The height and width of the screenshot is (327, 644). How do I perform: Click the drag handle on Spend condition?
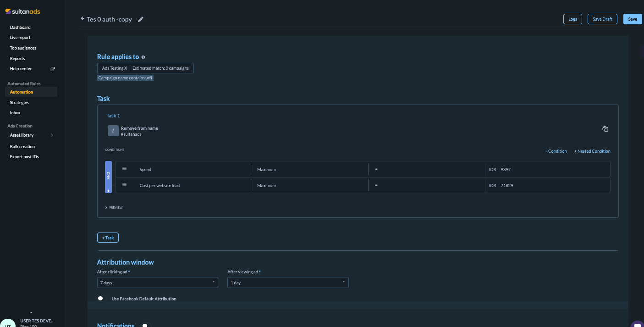coord(124,169)
